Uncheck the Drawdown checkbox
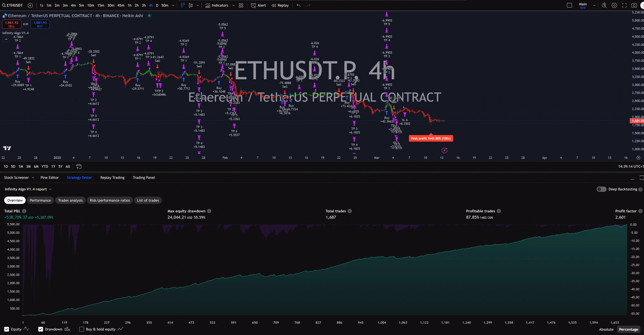 pos(41,329)
